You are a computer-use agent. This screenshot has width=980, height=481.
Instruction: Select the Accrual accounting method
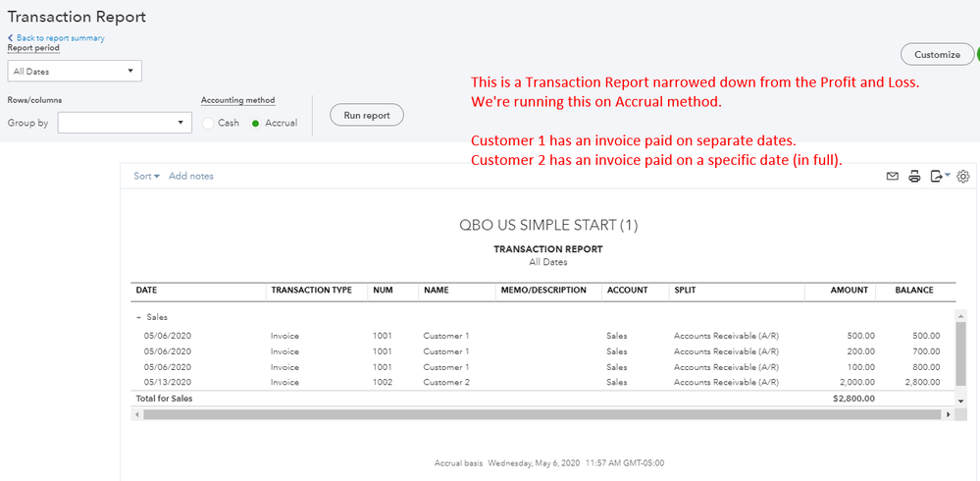255,124
